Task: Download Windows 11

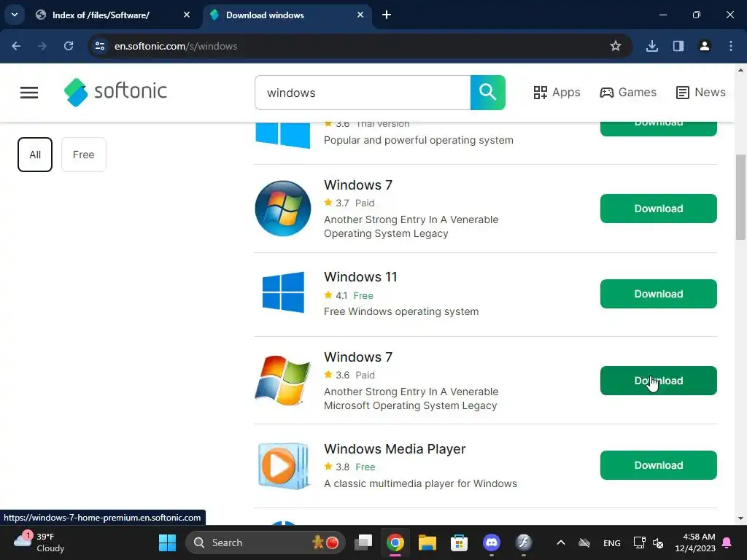Action: click(x=659, y=294)
